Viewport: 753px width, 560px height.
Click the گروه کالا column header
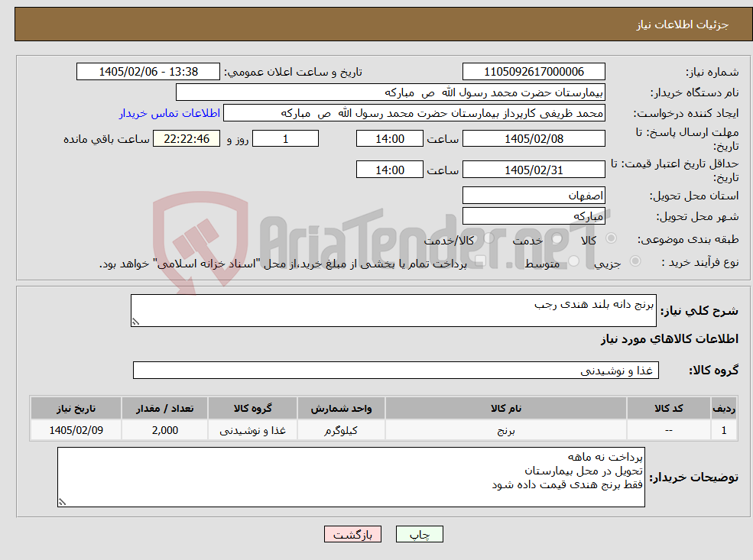(x=252, y=409)
